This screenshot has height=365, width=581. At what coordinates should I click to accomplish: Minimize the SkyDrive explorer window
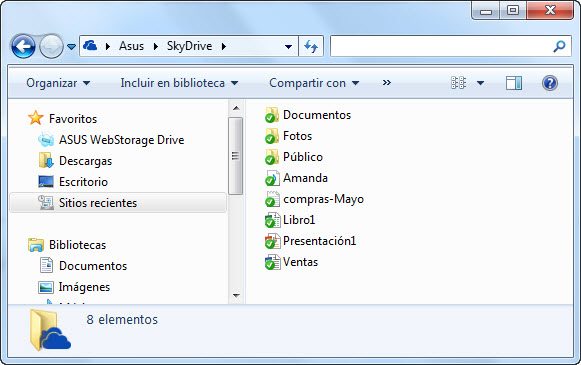coord(486,11)
